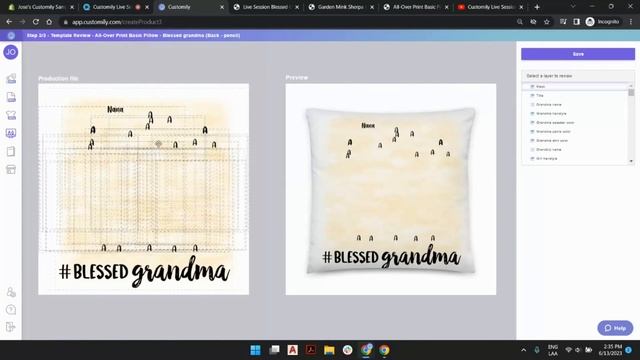Toggle visibility of Title layer
Viewport: 640px width, 360px height.
[x=532, y=96]
